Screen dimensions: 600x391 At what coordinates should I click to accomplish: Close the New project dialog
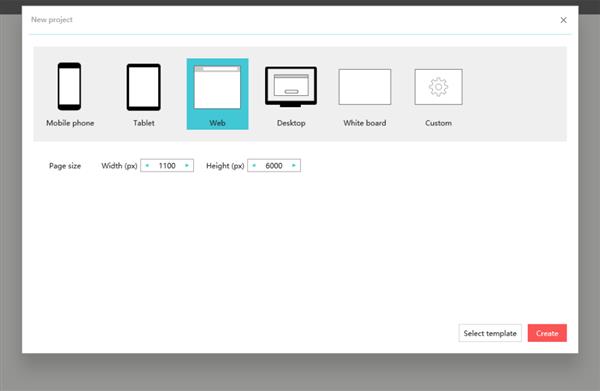[x=563, y=20]
